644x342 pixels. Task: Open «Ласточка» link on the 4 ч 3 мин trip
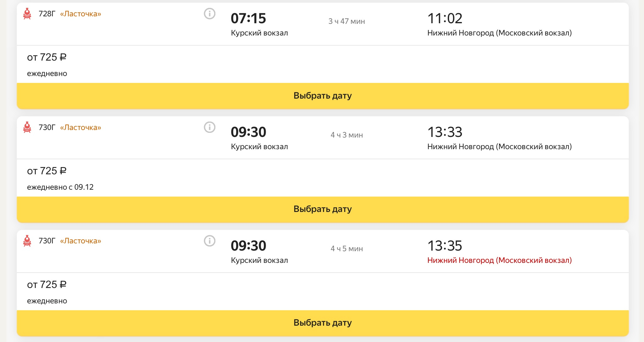pos(80,128)
